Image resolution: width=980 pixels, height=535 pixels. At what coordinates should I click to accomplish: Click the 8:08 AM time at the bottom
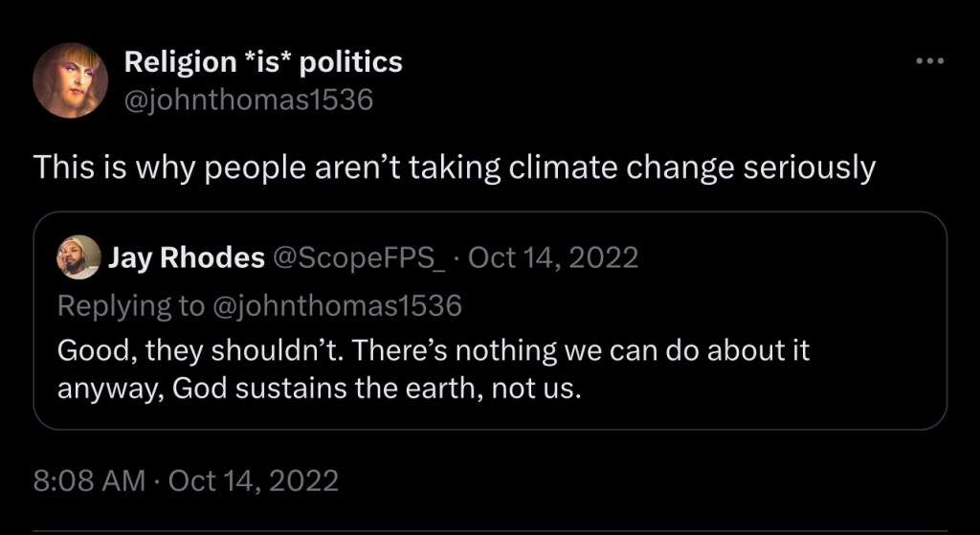(89, 479)
